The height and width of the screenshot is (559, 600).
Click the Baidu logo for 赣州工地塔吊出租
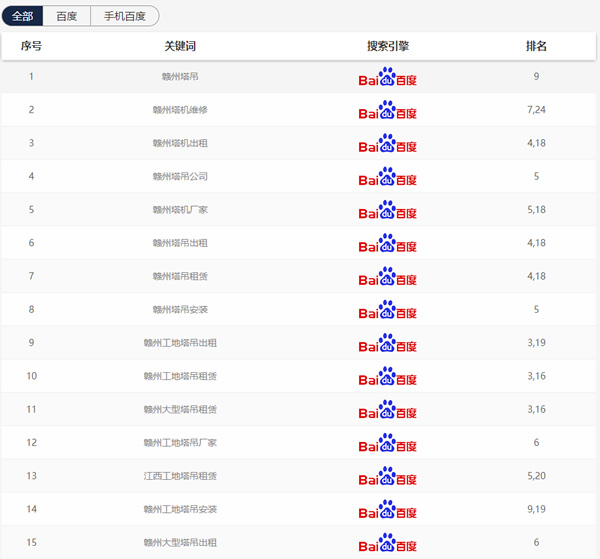coord(387,343)
